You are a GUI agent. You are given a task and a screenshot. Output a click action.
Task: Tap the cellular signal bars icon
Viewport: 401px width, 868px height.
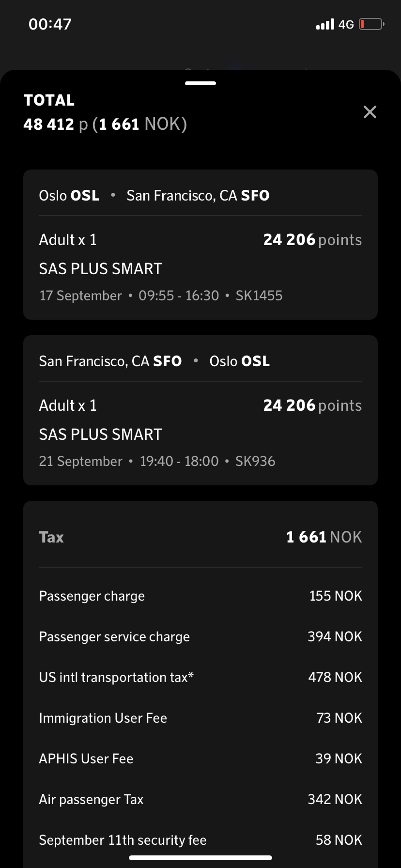[325, 24]
